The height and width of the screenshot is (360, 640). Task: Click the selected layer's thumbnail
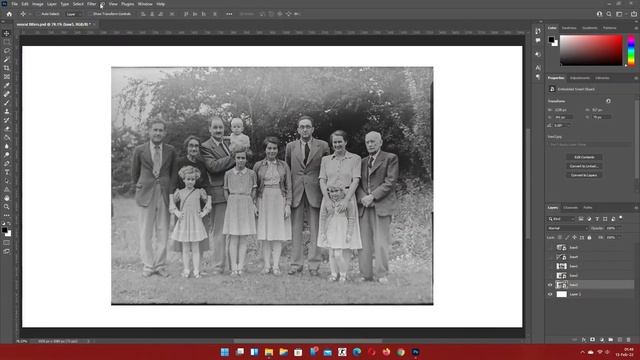(562, 285)
